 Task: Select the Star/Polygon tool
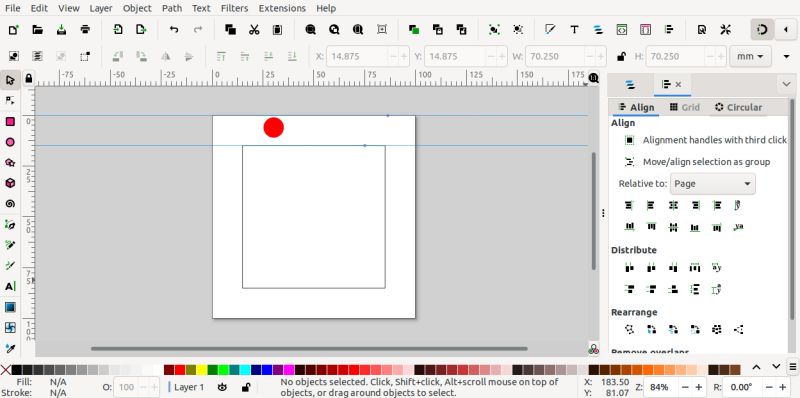10,162
